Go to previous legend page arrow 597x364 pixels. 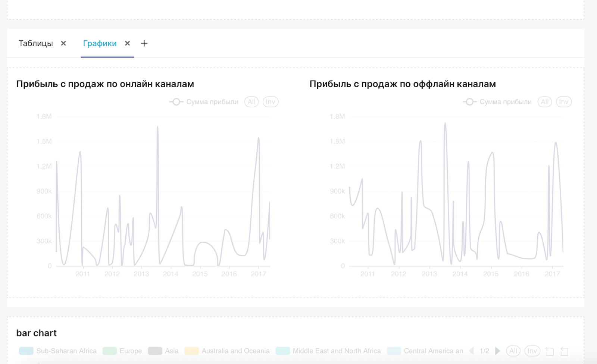pos(471,351)
